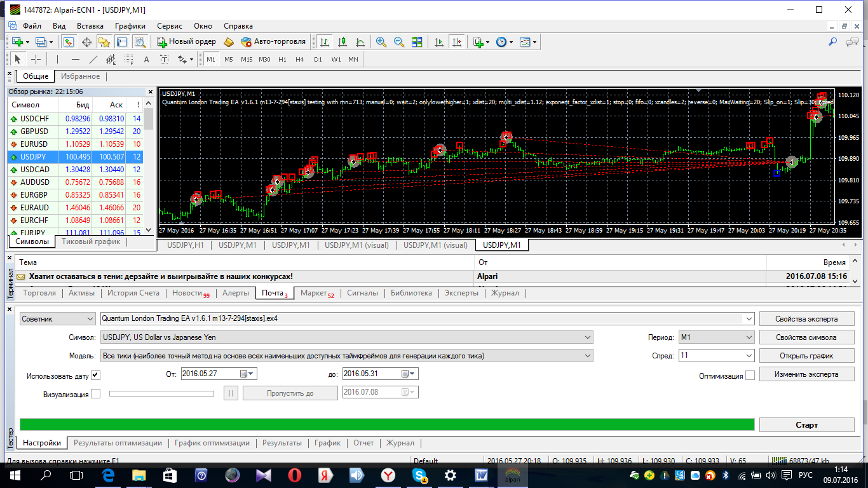868x488 pixels.
Task: Switch to the Журнал tester tab
Action: (400, 443)
